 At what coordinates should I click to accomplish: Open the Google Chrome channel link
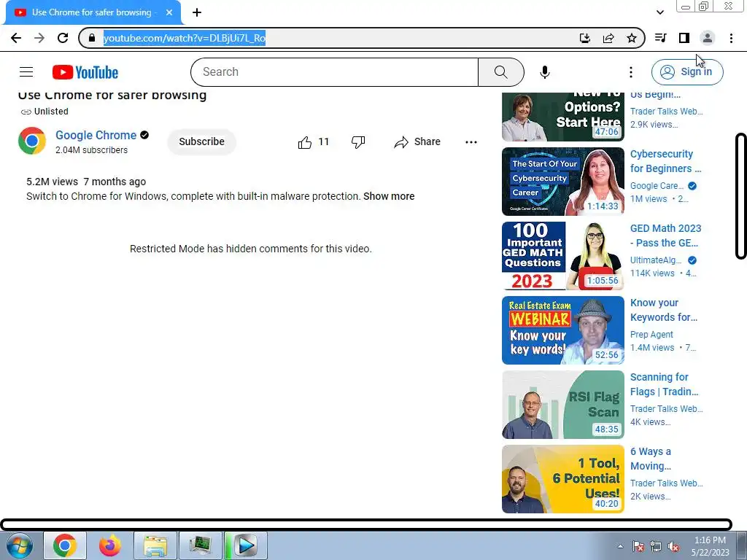pyautogui.click(x=96, y=135)
